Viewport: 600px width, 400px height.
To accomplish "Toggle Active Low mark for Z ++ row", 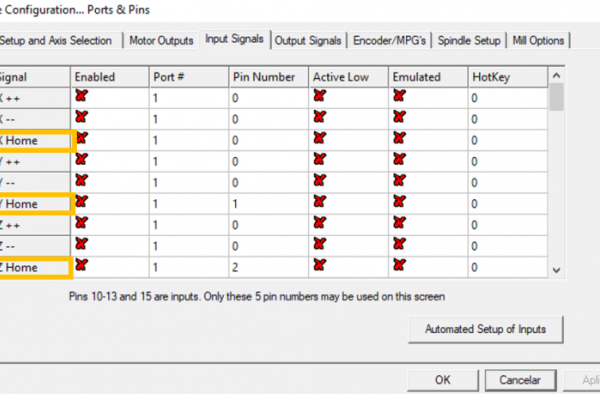I will [320, 225].
